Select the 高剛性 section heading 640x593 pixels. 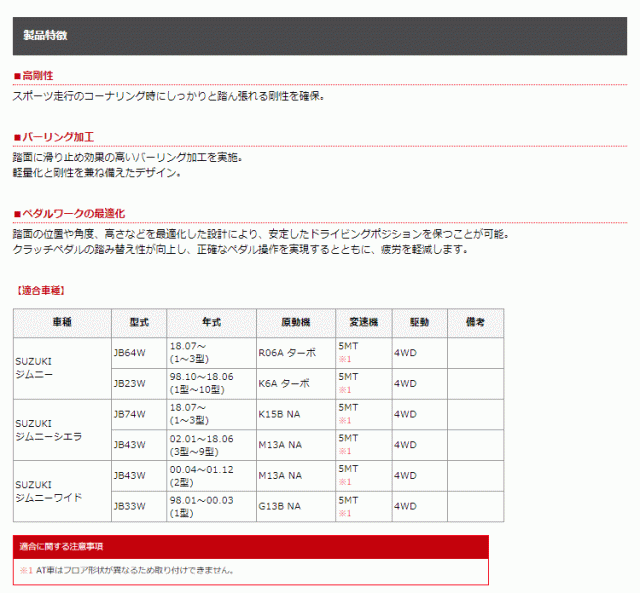click(x=37, y=75)
